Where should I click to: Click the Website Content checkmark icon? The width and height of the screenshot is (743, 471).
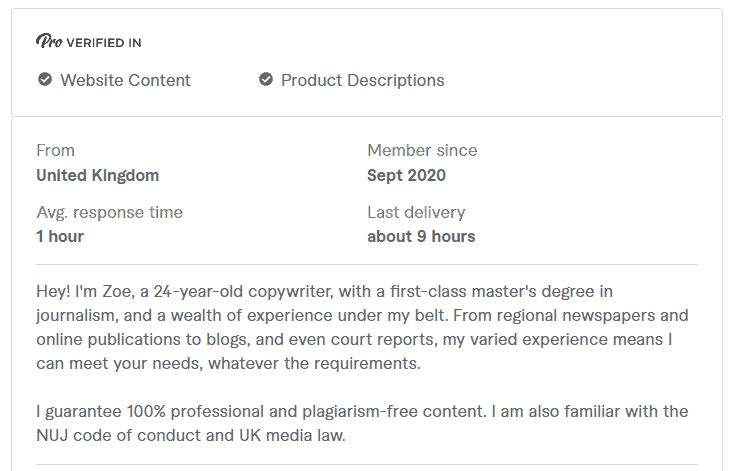pos(45,80)
